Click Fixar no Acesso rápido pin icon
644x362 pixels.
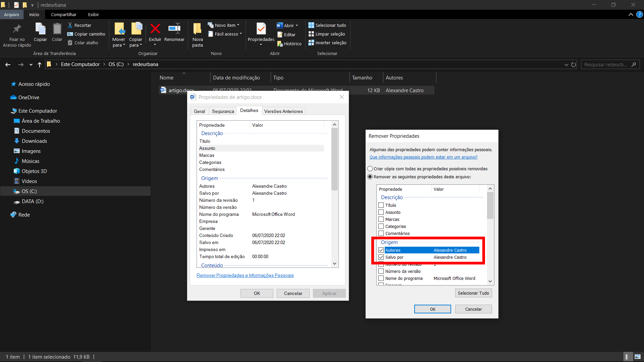[x=17, y=29]
